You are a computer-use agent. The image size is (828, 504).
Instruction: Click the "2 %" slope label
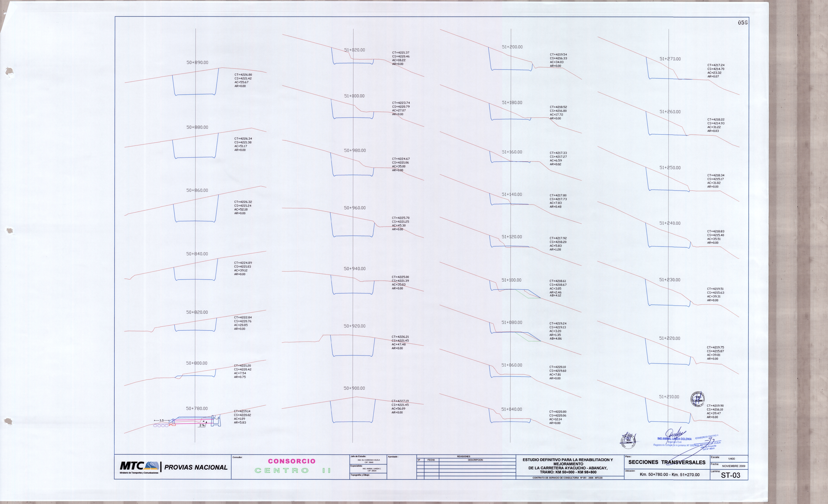(x=202, y=425)
